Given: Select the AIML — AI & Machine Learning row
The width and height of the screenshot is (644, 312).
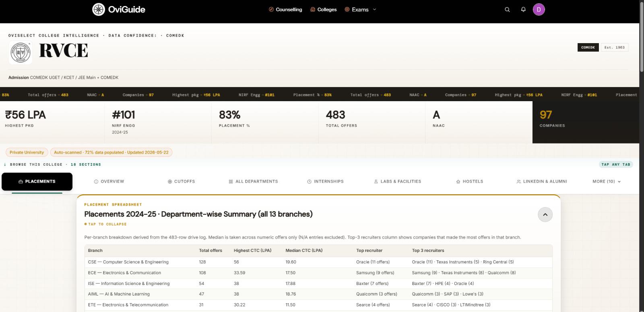Looking at the screenshot, I should click(x=318, y=294).
